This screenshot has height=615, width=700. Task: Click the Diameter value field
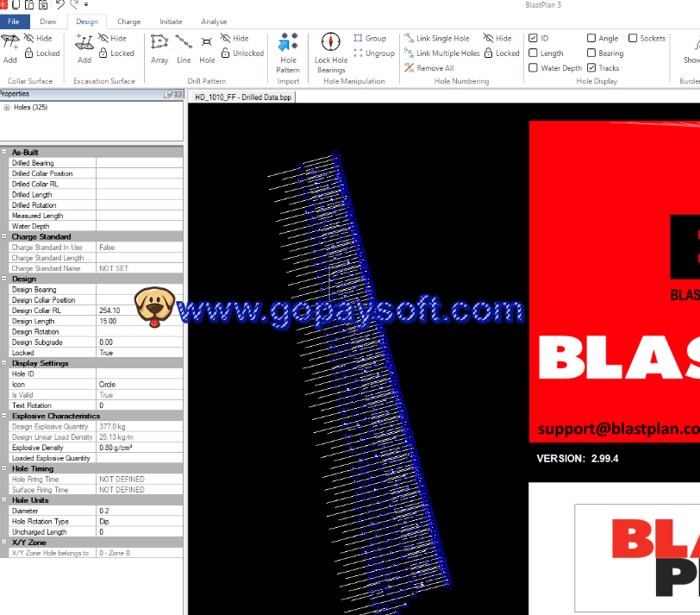(x=140, y=511)
